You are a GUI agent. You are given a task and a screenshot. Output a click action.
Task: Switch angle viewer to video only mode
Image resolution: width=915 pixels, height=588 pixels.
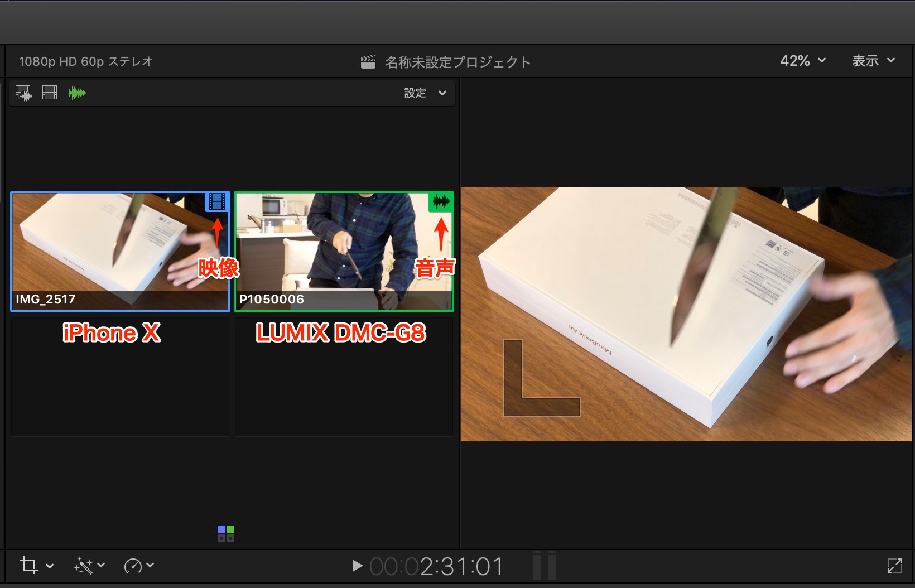point(50,93)
